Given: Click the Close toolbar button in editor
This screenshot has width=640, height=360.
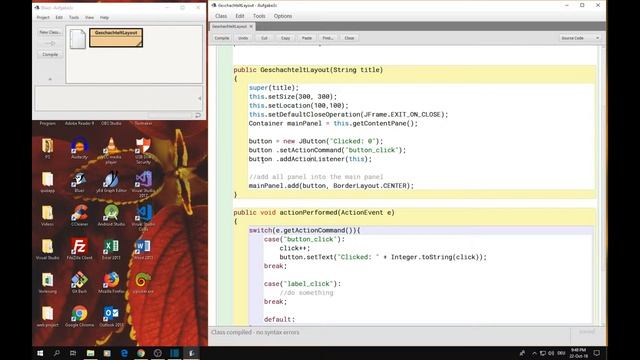Looking at the screenshot, I should coord(349,38).
